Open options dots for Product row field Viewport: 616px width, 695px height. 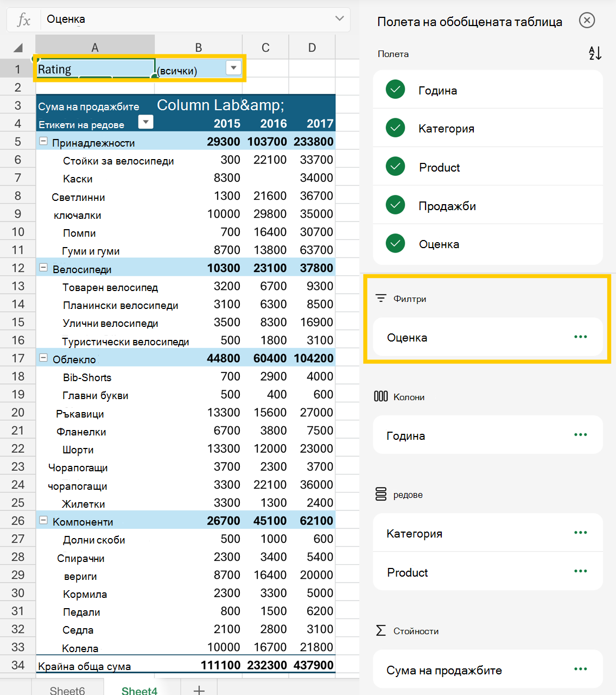[x=581, y=571]
